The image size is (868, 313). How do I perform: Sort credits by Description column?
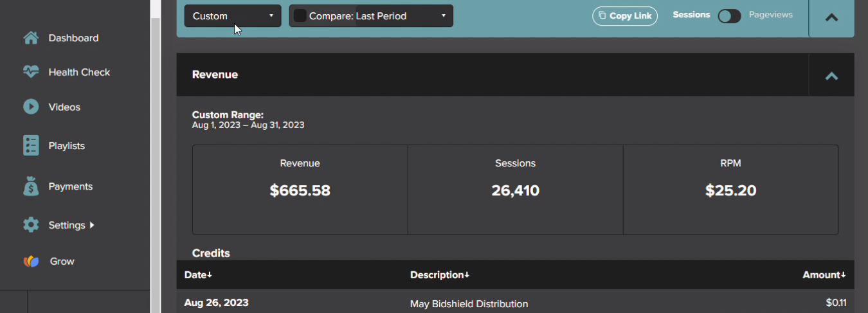tap(440, 274)
